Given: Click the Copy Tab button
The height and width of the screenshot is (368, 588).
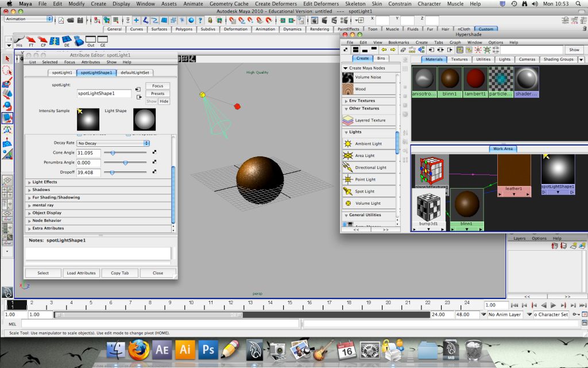Looking at the screenshot, I should 119,273.
